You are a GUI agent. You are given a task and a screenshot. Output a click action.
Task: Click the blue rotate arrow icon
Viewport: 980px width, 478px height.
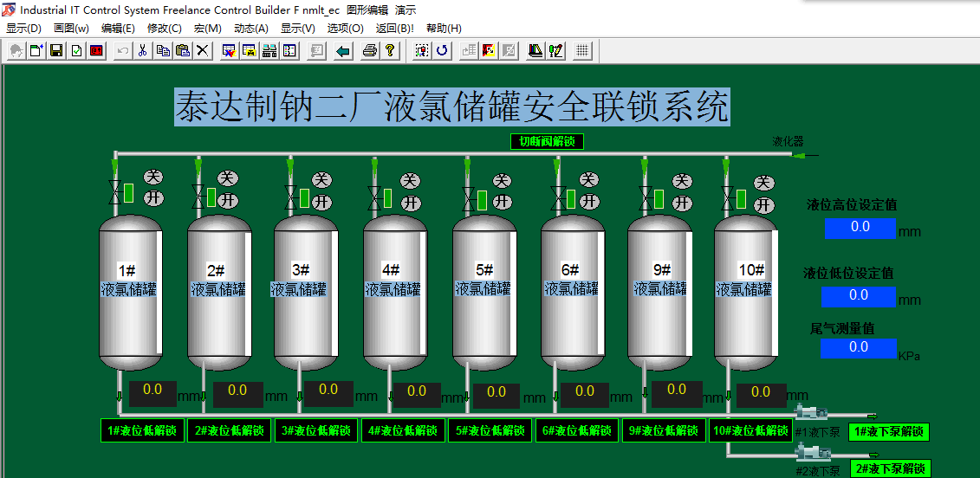(x=442, y=51)
